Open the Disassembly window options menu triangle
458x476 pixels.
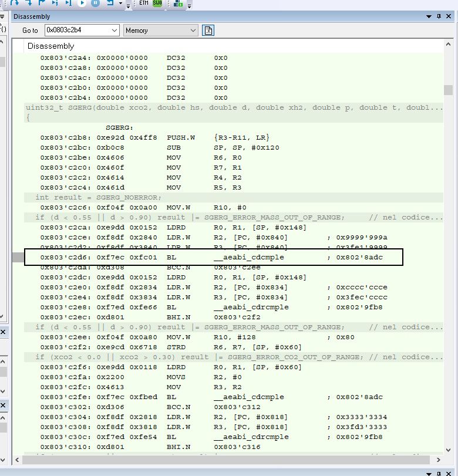tap(429, 16)
